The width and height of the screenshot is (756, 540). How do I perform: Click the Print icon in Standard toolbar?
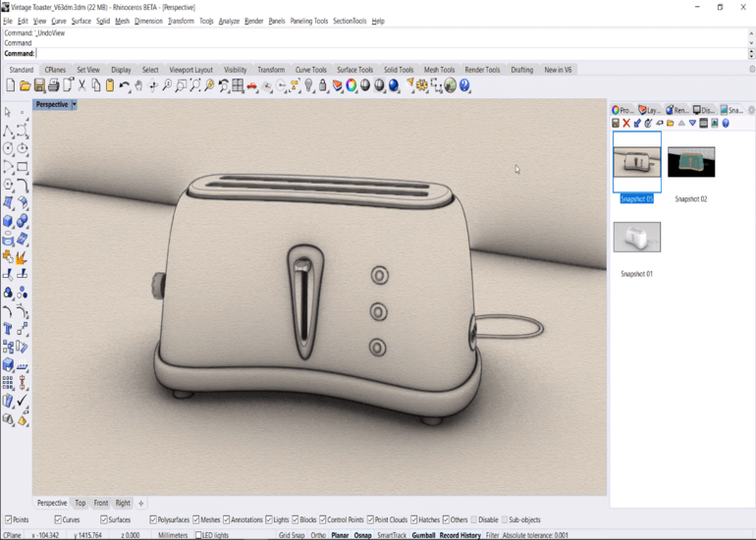(53, 86)
